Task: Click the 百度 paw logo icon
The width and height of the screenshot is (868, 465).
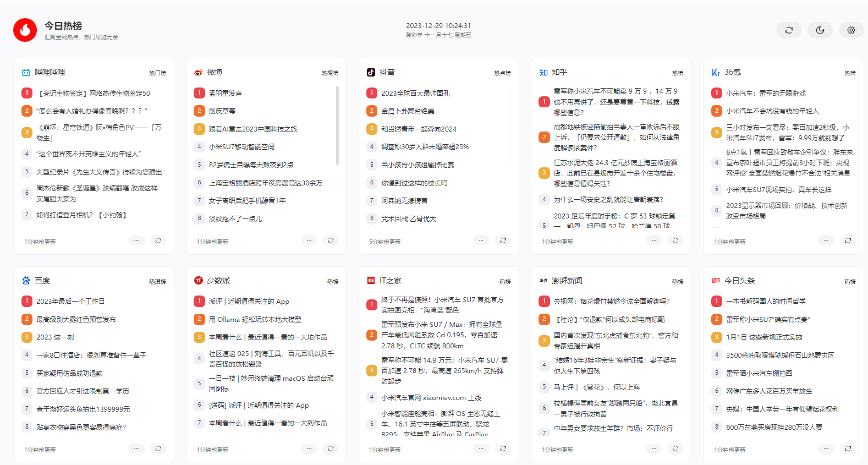Action: (x=26, y=281)
